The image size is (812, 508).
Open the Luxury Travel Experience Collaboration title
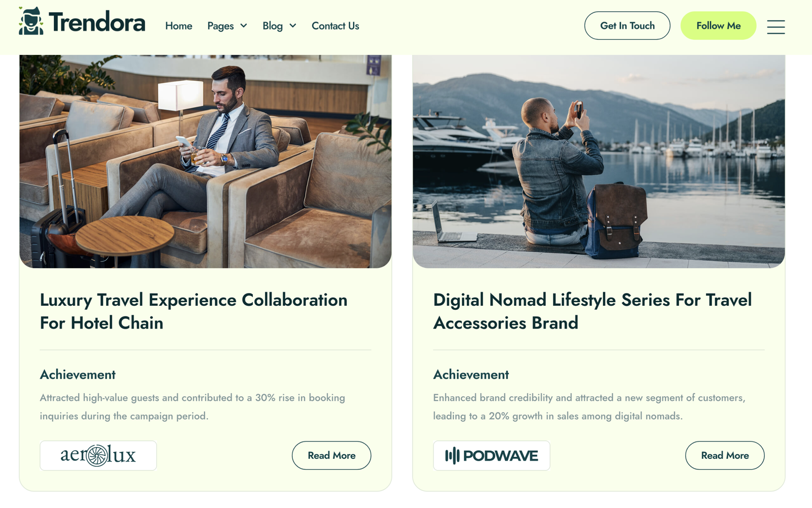[193, 311]
